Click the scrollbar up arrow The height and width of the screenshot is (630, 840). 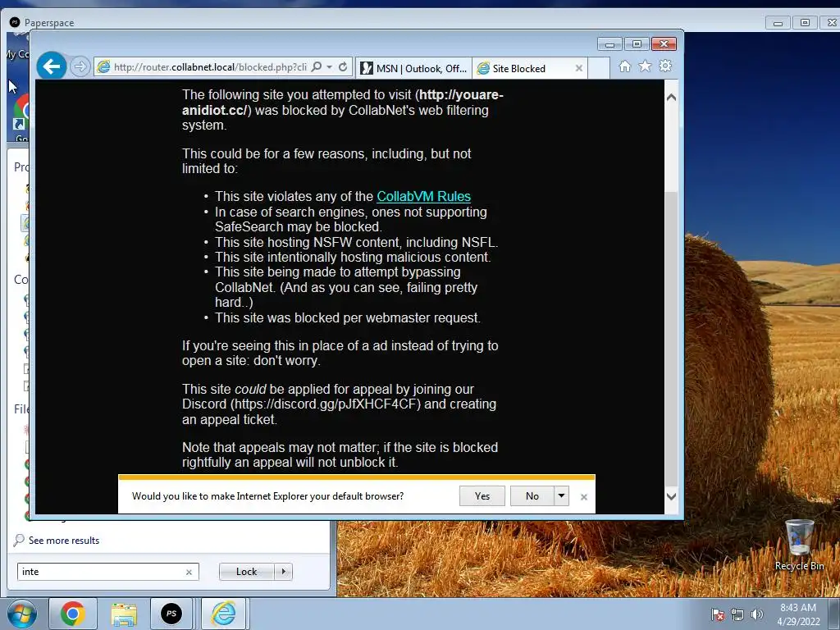coord(671,98)
